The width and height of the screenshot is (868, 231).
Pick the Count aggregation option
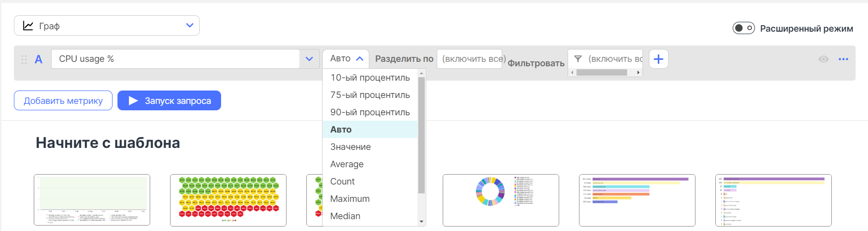pyautogui.click(x=342, y=182)
